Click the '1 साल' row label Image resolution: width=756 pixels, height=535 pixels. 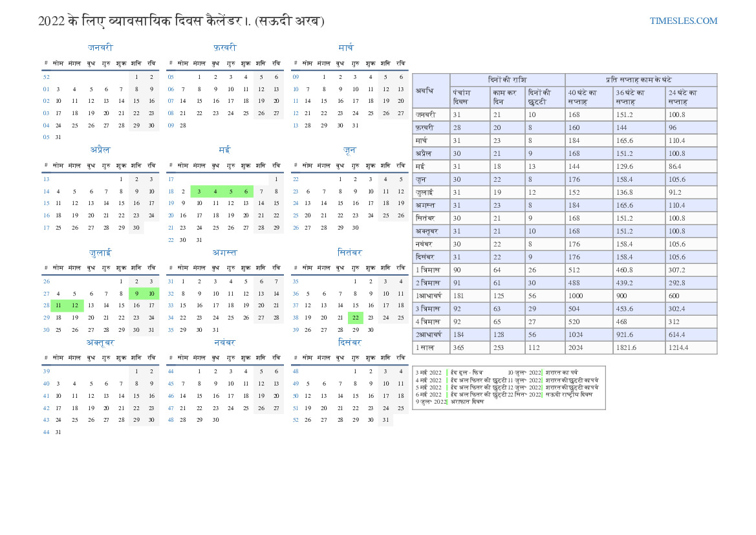[x=426, y=347]
